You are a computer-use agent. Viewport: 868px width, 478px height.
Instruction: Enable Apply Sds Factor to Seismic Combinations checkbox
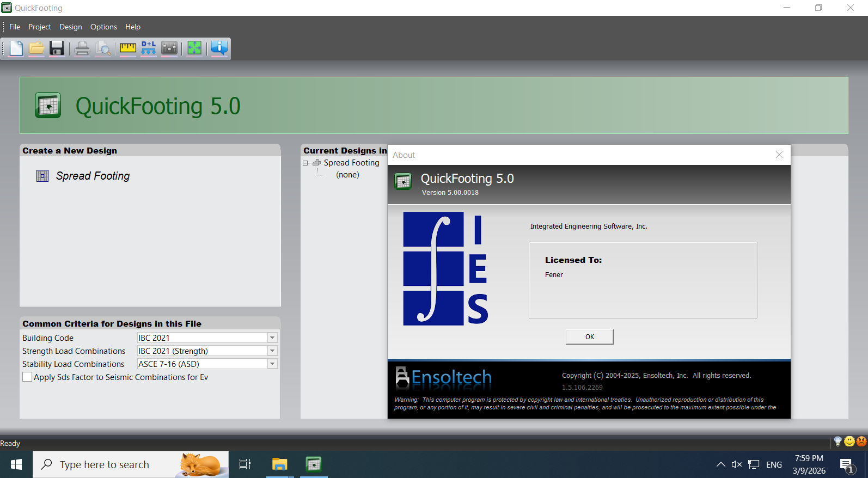pos(27,377)
